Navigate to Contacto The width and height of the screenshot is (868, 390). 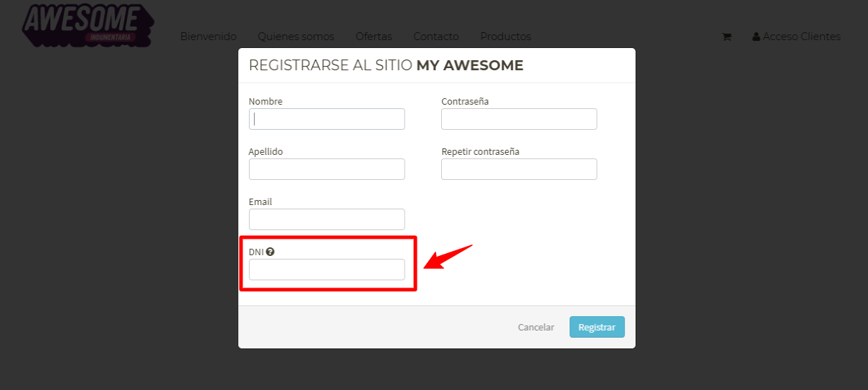tap(436, 37)
